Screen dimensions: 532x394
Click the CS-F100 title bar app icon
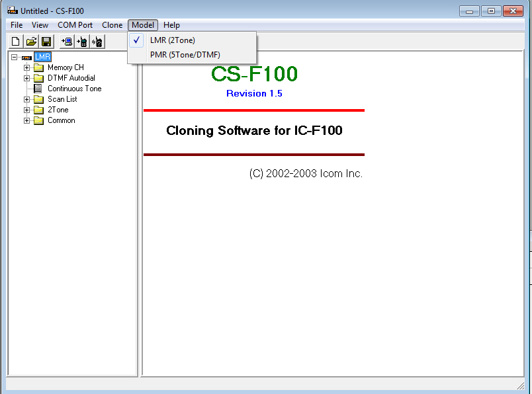[x=13, y=11]
